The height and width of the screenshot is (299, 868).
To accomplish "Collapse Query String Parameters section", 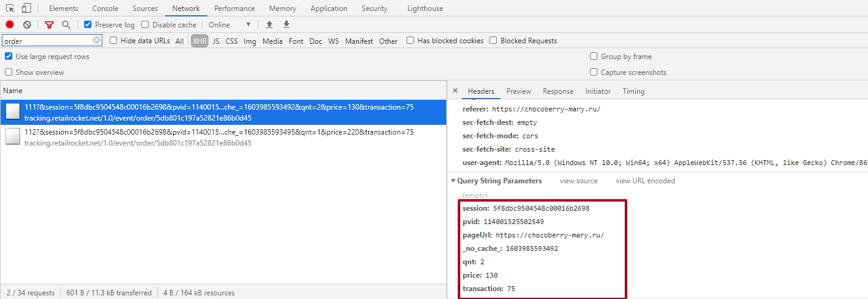I will (453, 181).
